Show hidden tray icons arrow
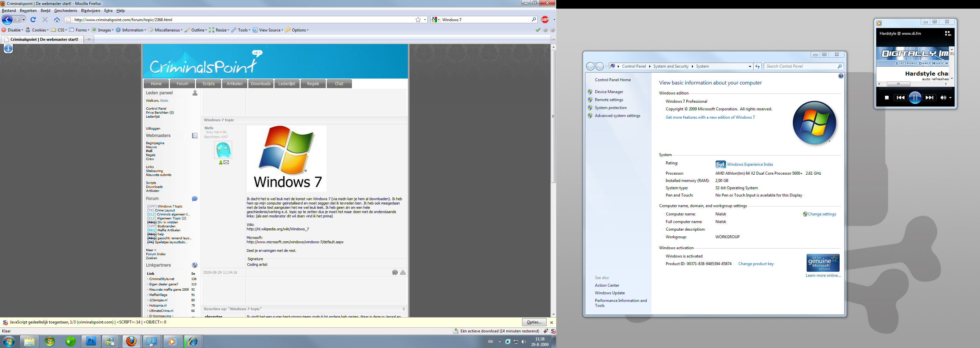Viewport: 980px width, 348px height. pos(500,341)
